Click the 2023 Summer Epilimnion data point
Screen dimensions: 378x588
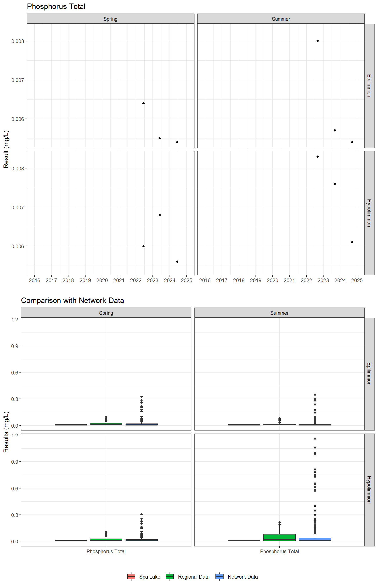tap(335, 130)
